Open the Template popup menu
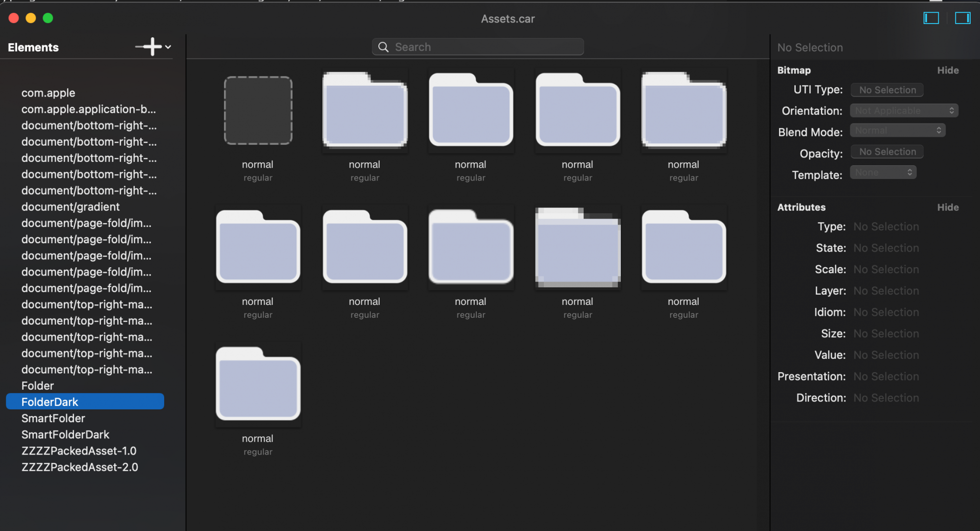 [x=883, y=173]
